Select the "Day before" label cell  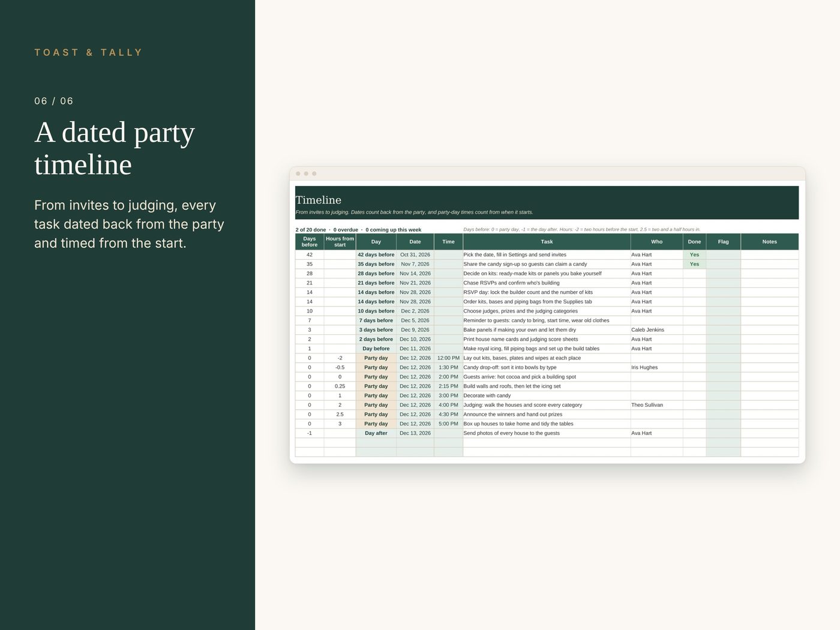click(376, 349)
